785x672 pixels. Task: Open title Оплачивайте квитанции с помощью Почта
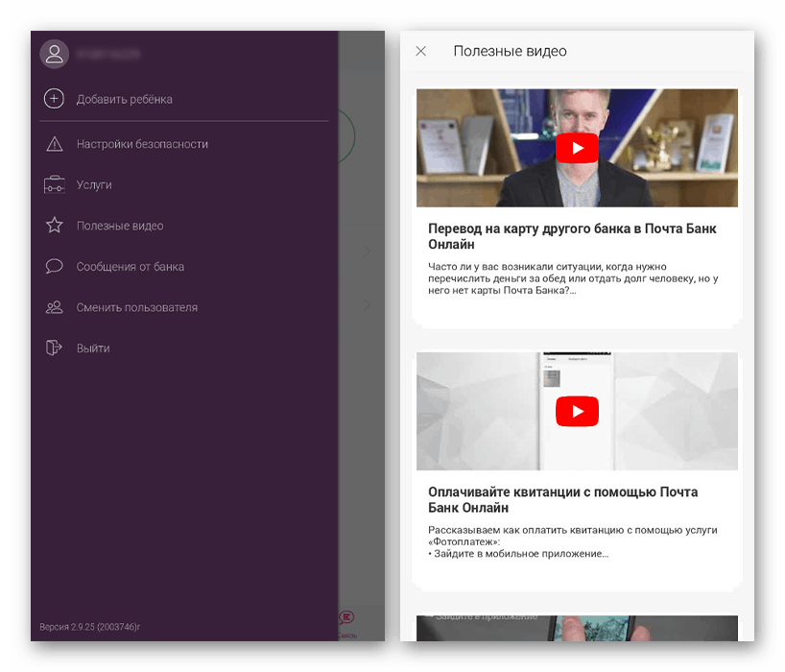click(562, 500)
